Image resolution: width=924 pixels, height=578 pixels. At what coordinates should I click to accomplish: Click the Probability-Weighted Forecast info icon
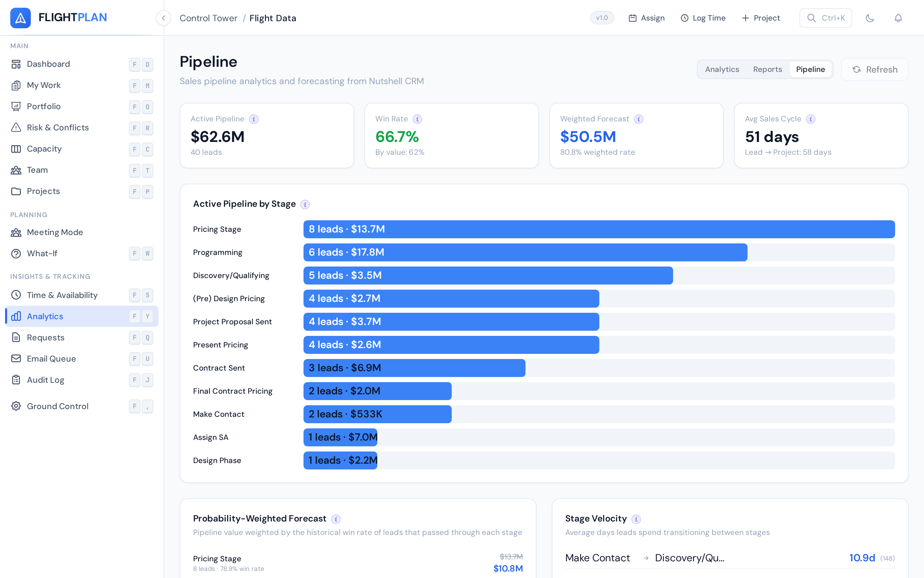point(336,519)
